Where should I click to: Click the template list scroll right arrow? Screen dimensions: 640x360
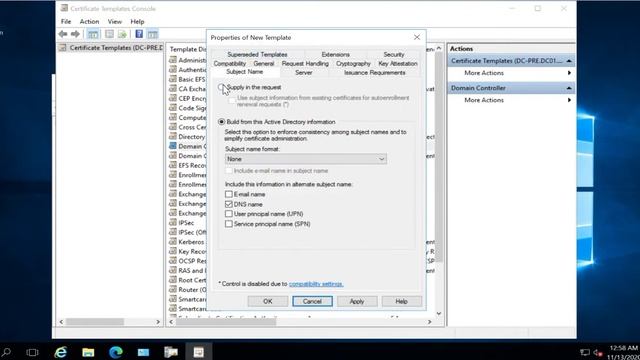tap(429, 322)
